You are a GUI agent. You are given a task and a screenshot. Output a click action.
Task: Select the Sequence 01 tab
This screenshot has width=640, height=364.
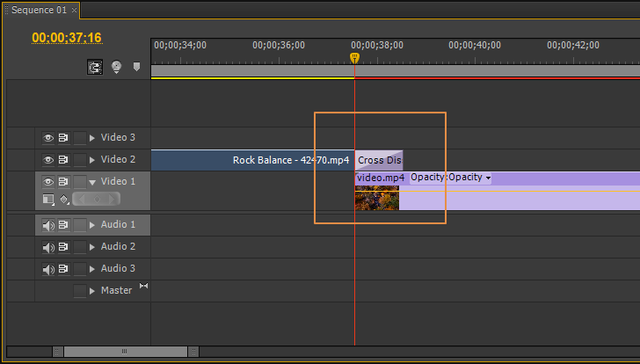[x=39, y=11]
